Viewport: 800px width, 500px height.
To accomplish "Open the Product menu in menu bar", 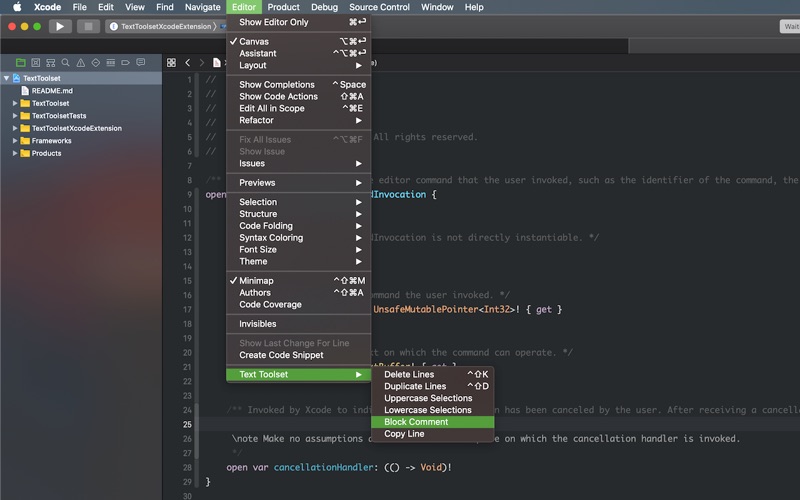I will point(283,7).
